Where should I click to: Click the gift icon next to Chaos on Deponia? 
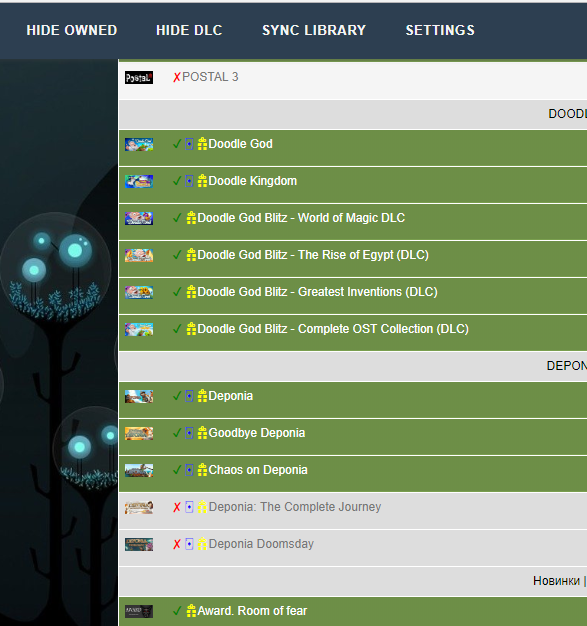click(202, 470)
